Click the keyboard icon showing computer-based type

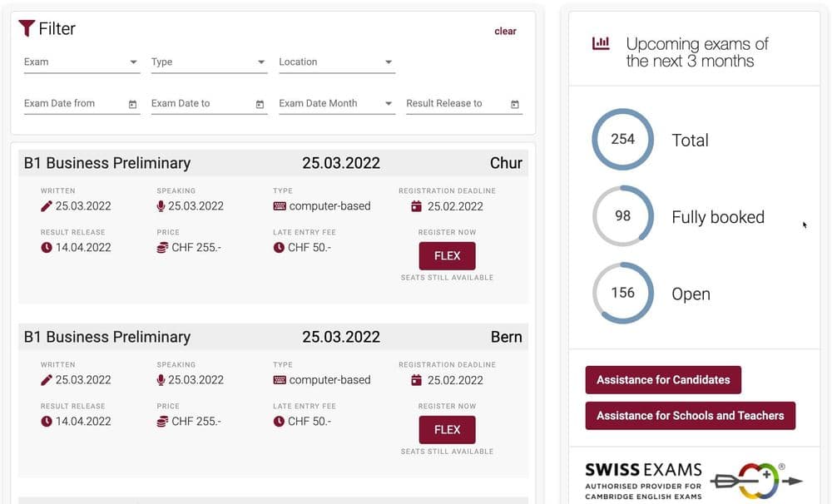pyautogui.click(x=280, y=205)
